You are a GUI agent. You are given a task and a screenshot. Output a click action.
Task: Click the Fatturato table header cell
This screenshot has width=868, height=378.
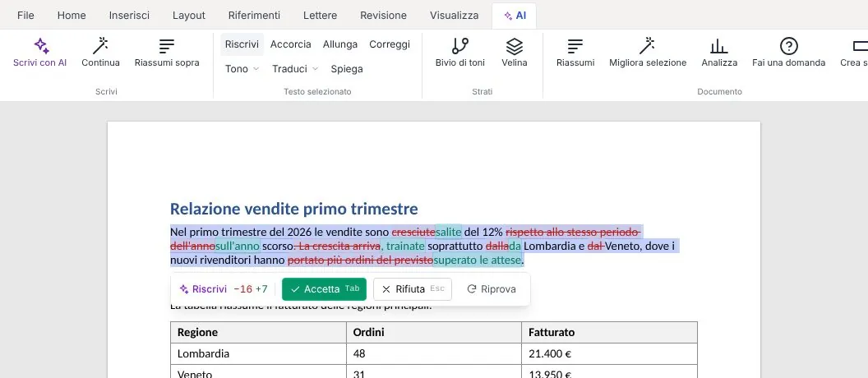tap(609, 332)
